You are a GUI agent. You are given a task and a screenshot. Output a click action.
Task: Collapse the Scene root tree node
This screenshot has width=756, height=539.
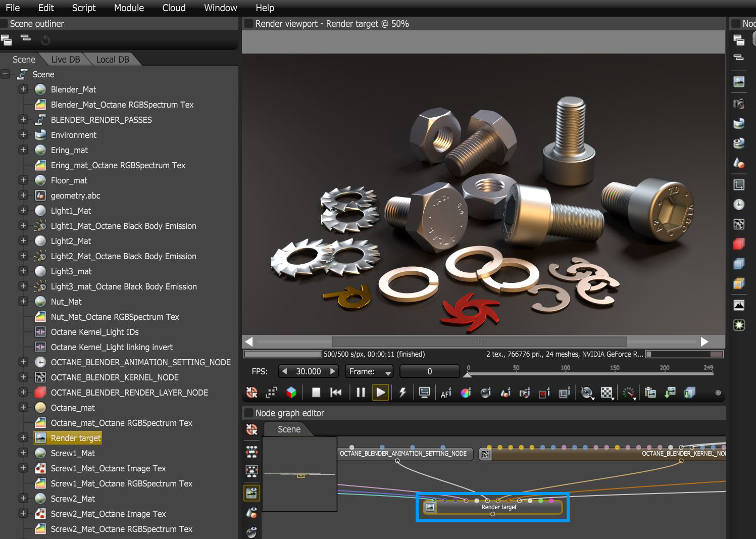pos(5,74)
